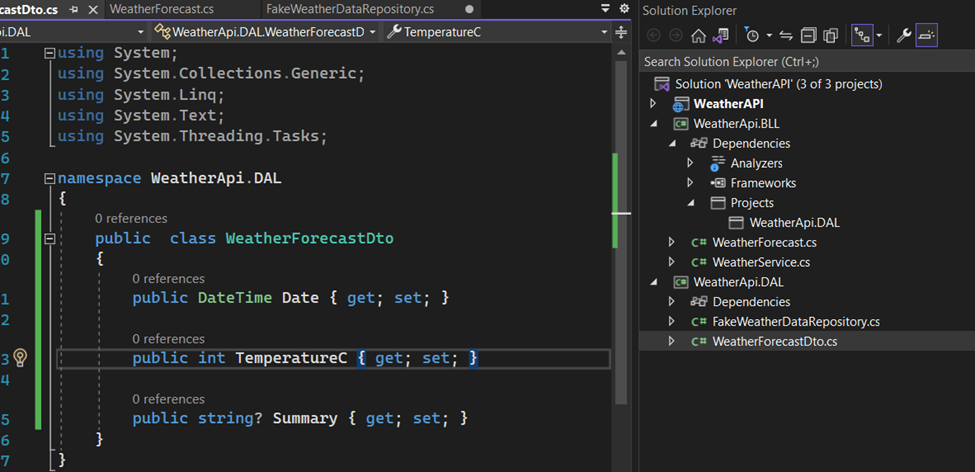Click the Solution Explorer panel title
This screenshot has width=975, height=472.
690,11
